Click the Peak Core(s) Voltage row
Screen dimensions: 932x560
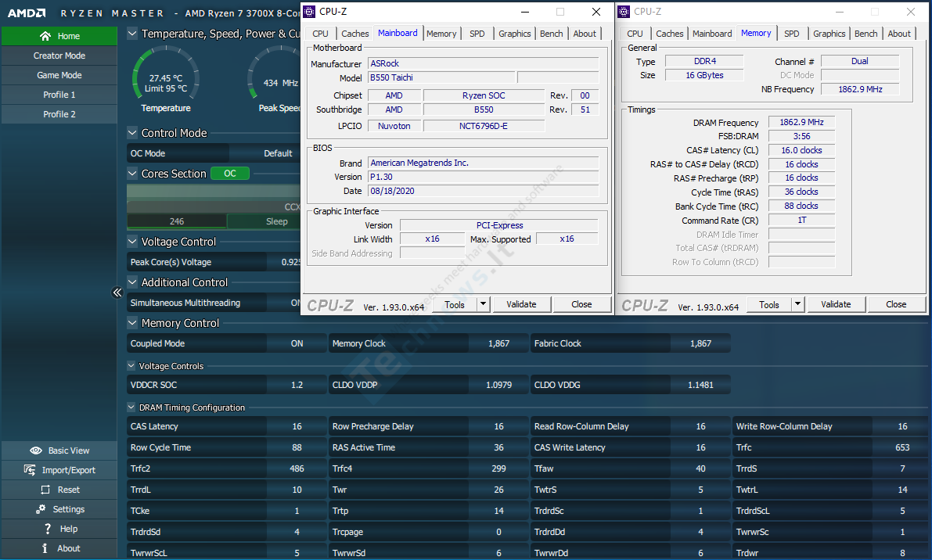[213, 262]
